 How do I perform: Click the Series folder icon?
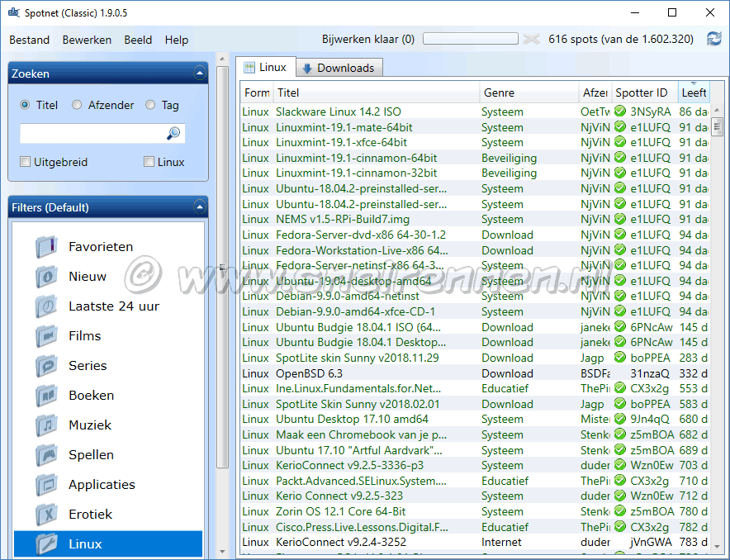pyautogui.click(x=46, y=365)
